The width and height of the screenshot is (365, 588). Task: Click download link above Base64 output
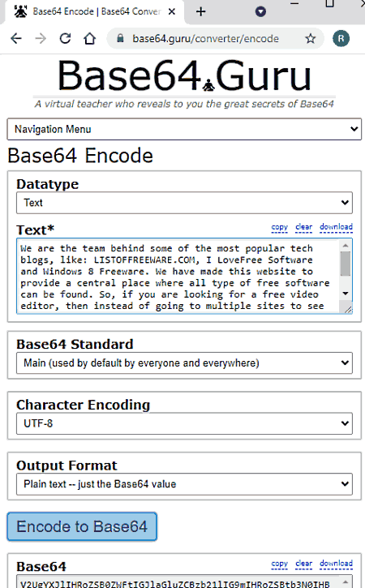(x=336, y=564)
